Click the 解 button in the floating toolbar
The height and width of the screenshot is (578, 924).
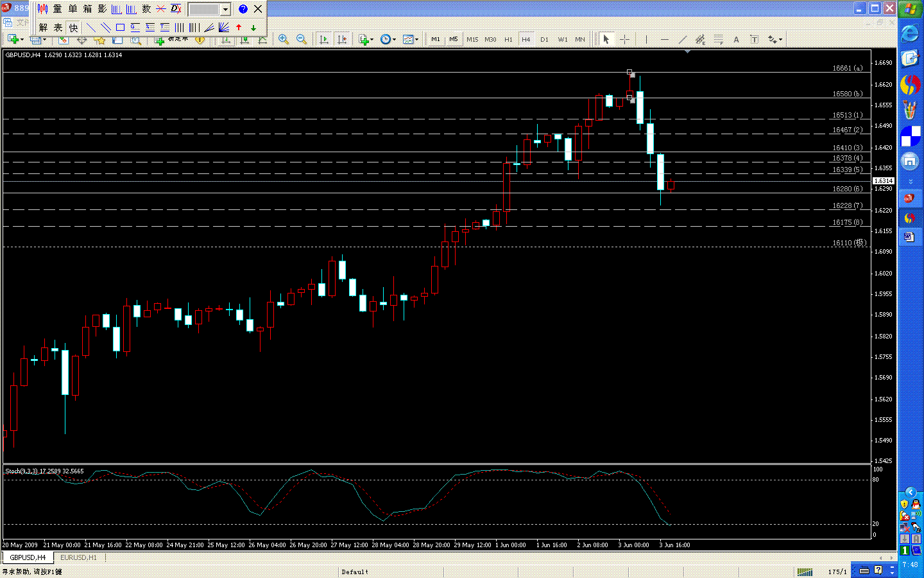[43, 28]
